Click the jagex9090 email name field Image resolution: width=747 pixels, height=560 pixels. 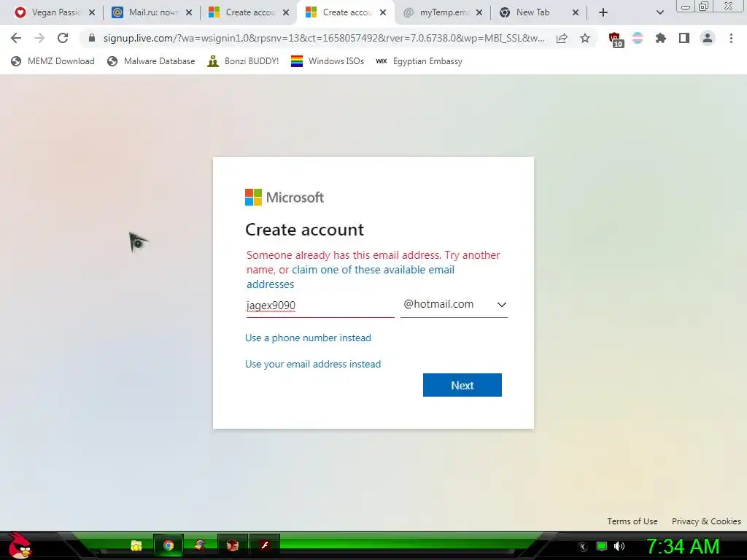click(x=320, y=306)
